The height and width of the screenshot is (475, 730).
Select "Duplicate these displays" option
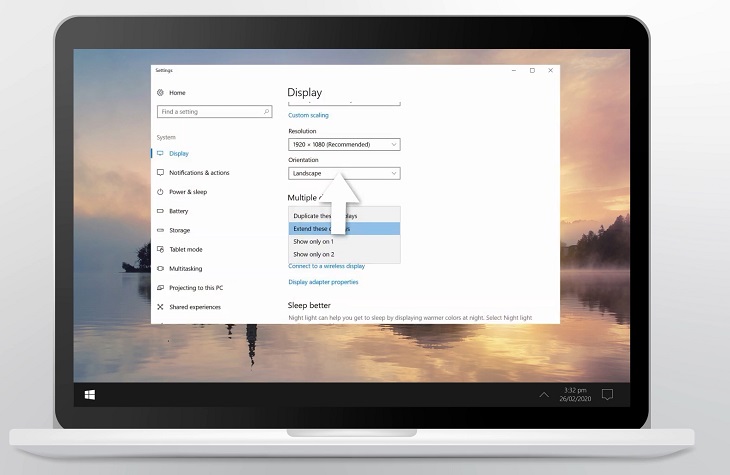coord(344,216)
